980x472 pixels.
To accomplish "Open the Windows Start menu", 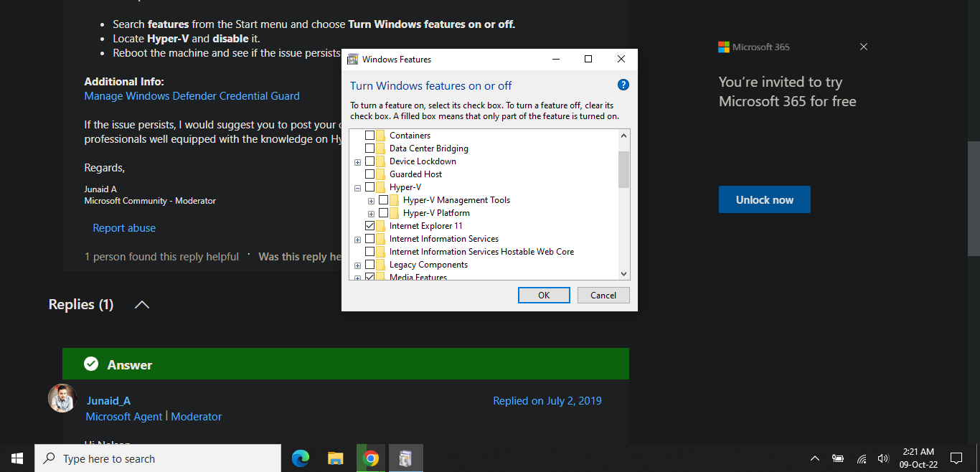I will (17, 458).
